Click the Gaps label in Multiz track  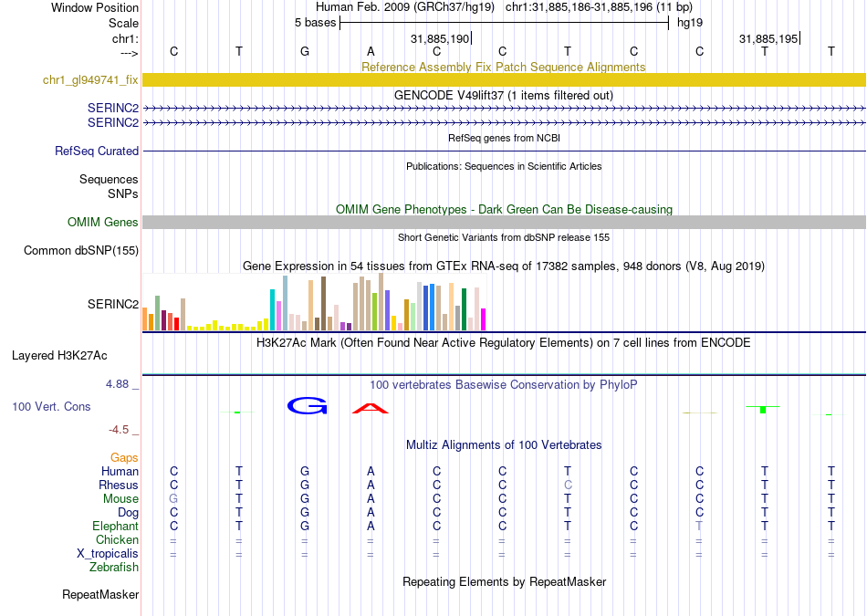[124, 457]
